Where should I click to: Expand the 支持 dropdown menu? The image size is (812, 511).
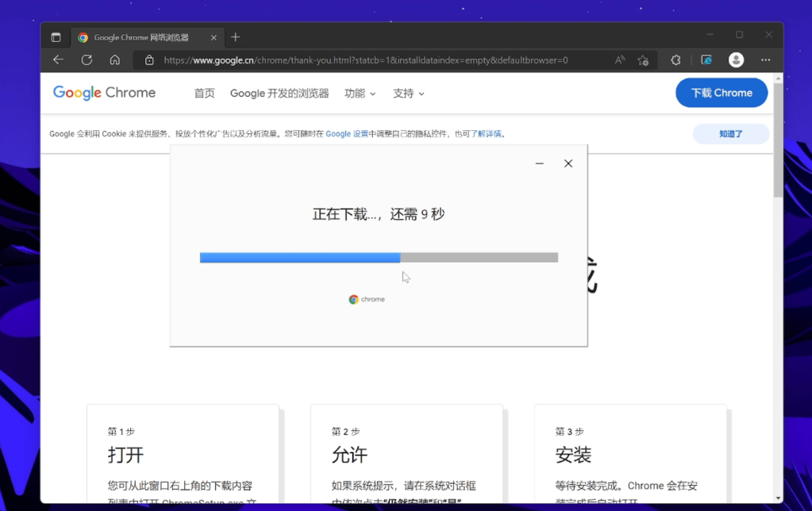click(x=409, y=93)
